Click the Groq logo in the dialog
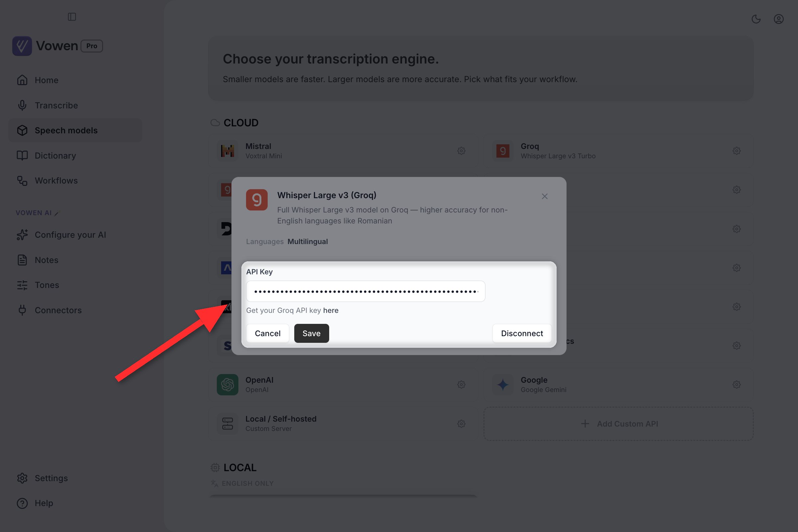 (256, 200)
